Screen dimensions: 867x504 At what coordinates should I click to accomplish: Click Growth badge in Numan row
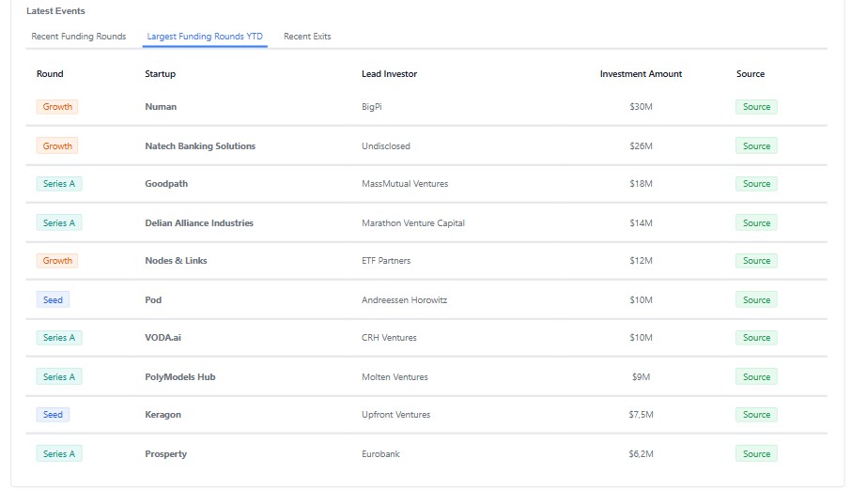pos(57,107)
